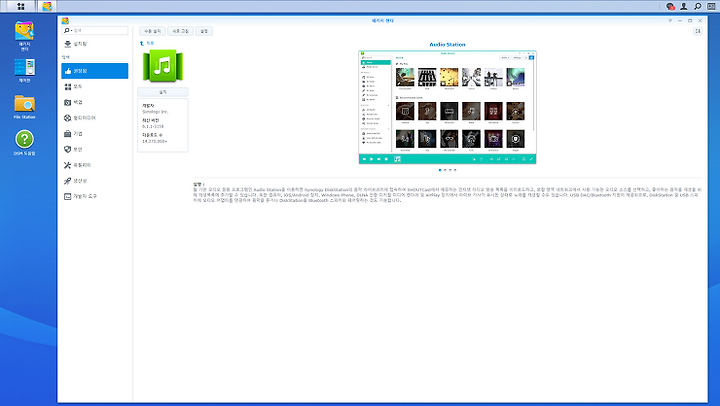This screenshot has height=406, width=720.
Task: Open the Settings (설정) button in toolbar
Action: pyautogui.click(x=204, y=31)
